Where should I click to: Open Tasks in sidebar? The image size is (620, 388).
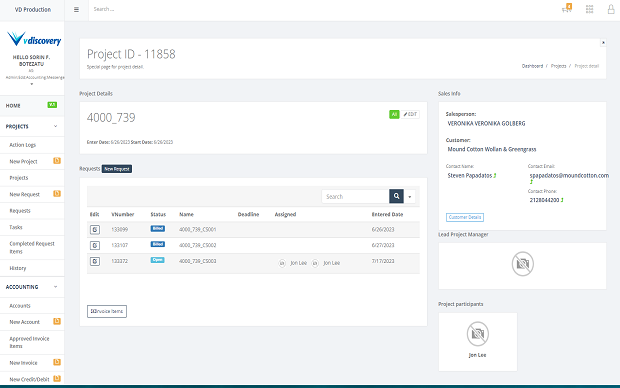tap(16, 227)
